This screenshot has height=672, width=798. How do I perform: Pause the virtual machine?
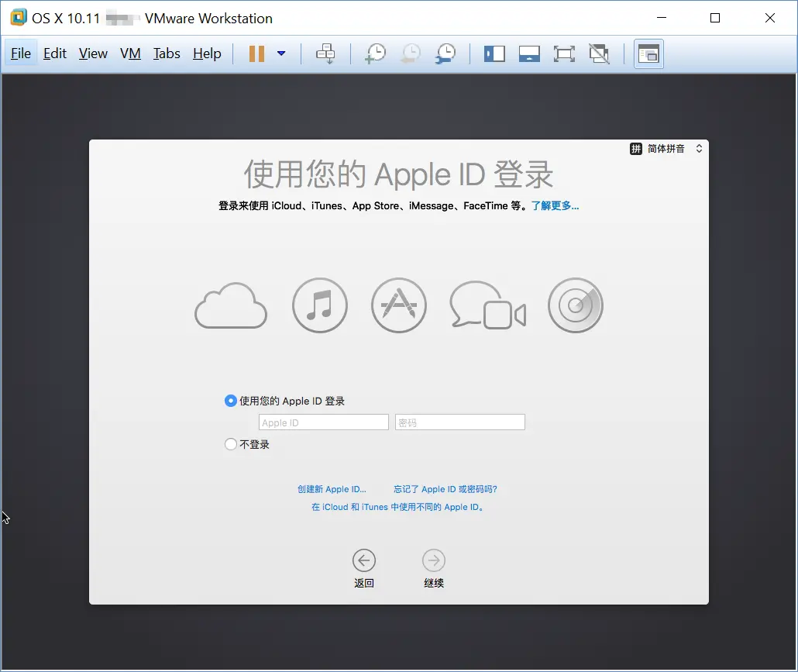(256, 53)
